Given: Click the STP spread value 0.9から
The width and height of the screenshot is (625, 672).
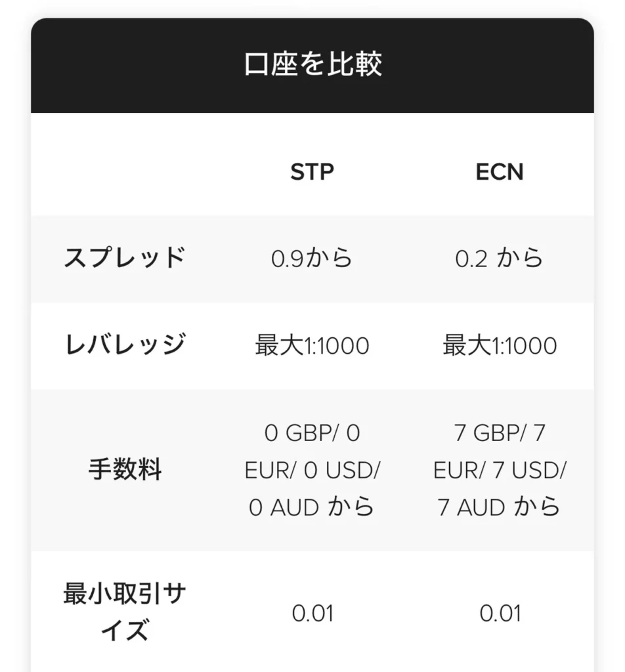Looking at the screenshot, I should pos(312,259).
